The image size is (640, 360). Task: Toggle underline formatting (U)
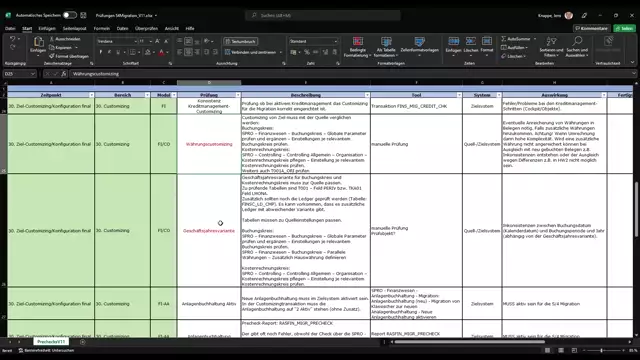[118, 52]
